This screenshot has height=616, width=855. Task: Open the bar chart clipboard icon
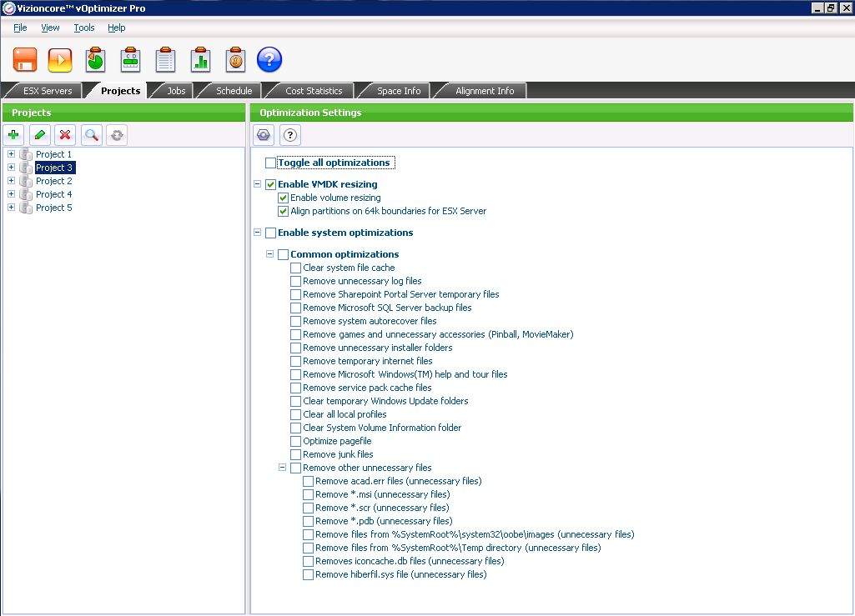200,59
